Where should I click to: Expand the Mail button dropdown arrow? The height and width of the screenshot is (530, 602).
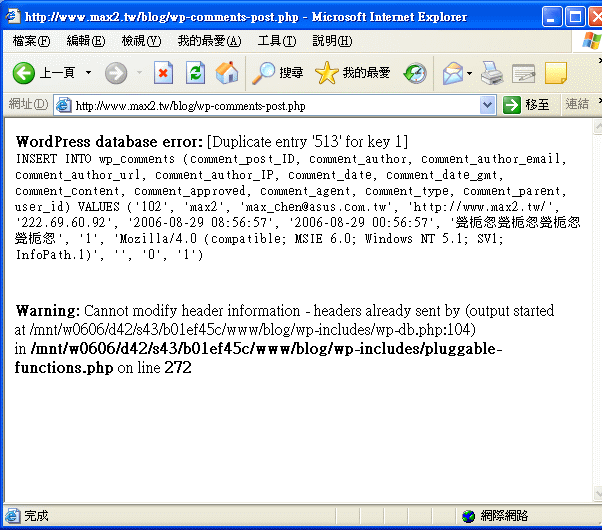[x=469, y=73]
